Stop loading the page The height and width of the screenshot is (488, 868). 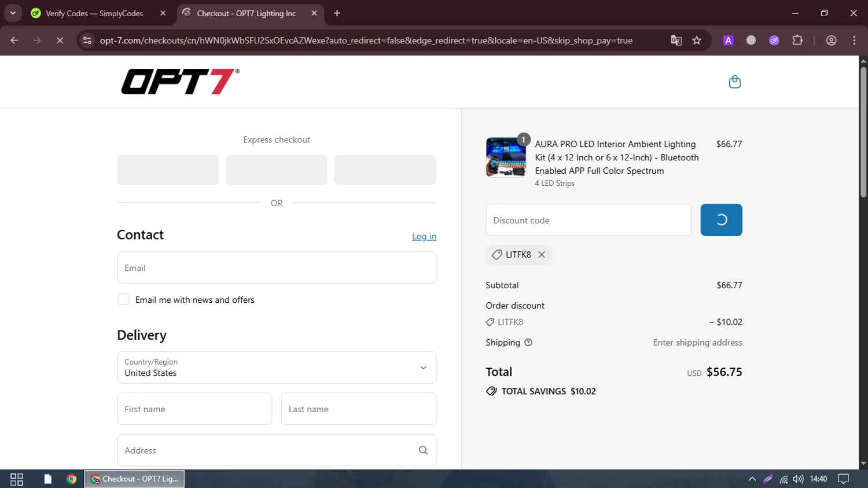pyautogui.click(x=60, y=41)
